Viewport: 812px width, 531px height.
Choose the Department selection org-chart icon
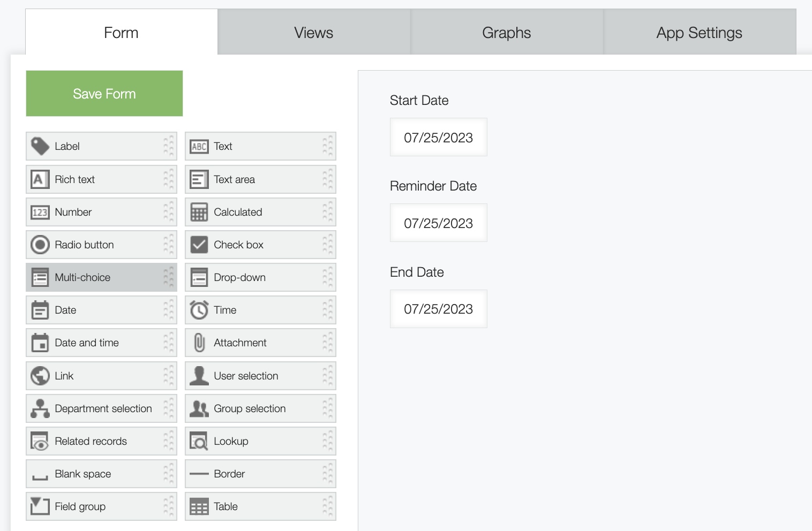pos(40,408)
